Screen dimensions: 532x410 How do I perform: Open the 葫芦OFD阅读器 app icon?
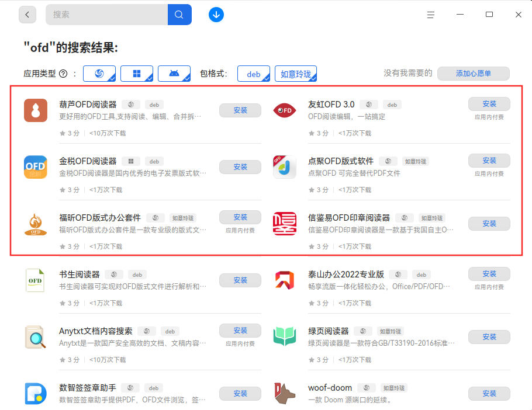(x=36, y=110)
